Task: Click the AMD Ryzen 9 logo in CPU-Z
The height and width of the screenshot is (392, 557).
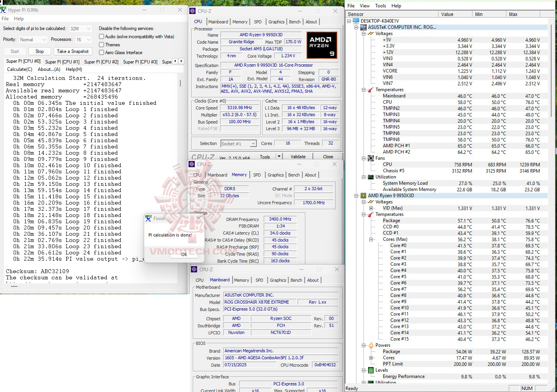Action: (322, 45)
